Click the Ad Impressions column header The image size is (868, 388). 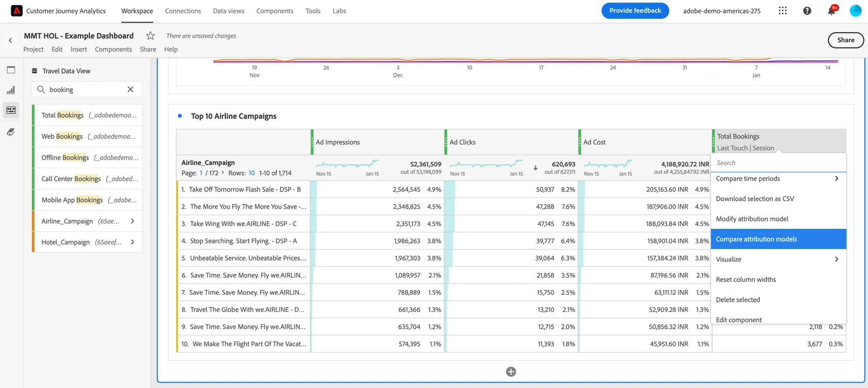378,142
